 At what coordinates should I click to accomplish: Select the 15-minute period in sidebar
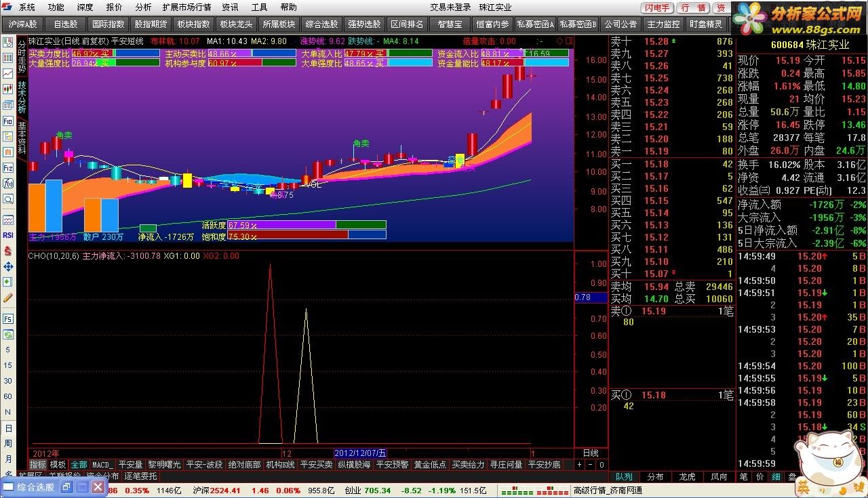(8, 365)
